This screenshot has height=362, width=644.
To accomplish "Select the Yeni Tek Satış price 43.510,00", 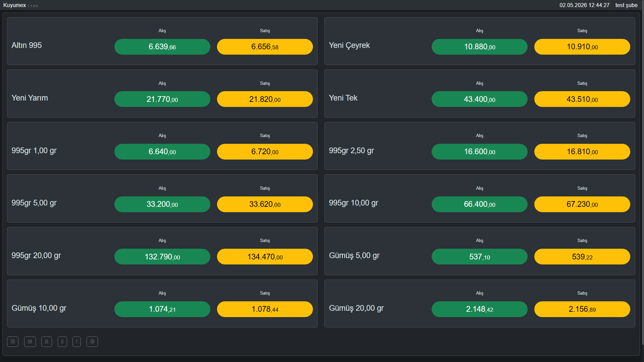I will click(x=582, y=99).
